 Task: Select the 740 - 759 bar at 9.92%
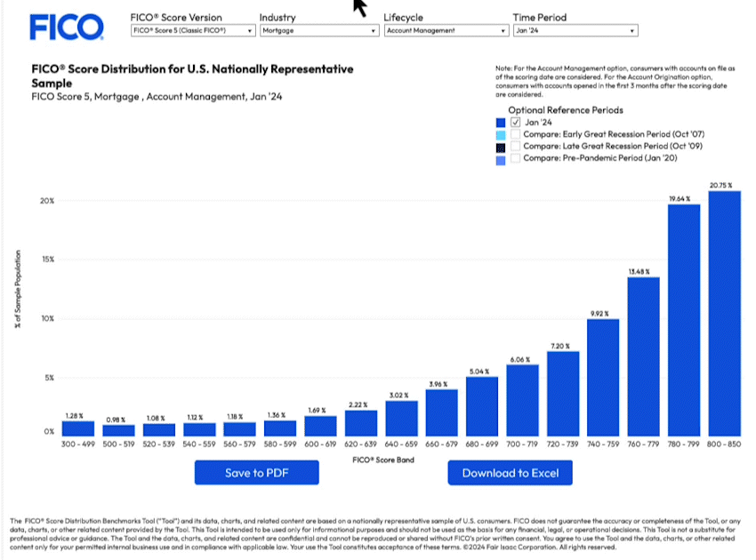click(603, 378)
